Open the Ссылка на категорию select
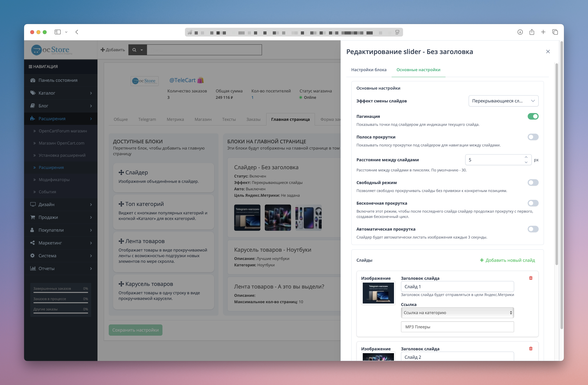This screenshot has width=588, height=385. click(x=457, y=313)
